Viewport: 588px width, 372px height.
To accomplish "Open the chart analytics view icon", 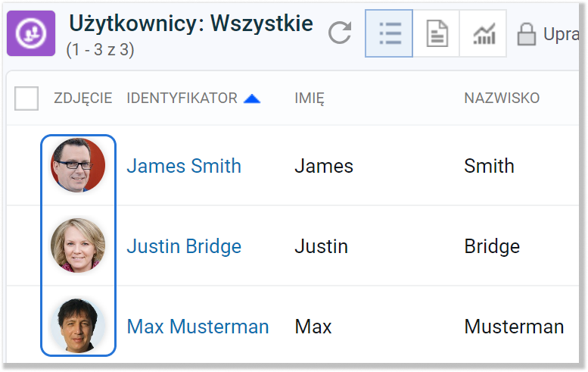I will 484,33.
